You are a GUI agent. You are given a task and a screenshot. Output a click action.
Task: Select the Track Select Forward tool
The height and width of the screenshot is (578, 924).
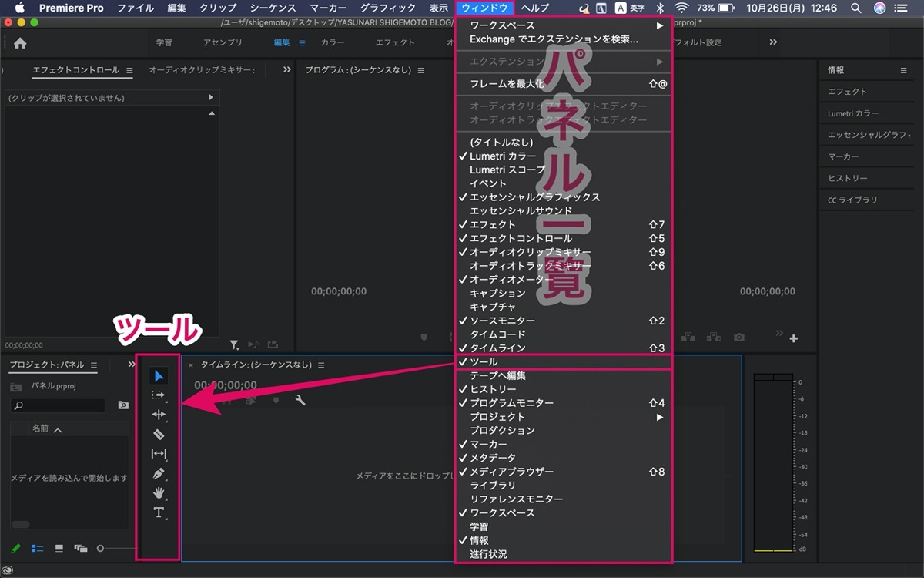159,395
